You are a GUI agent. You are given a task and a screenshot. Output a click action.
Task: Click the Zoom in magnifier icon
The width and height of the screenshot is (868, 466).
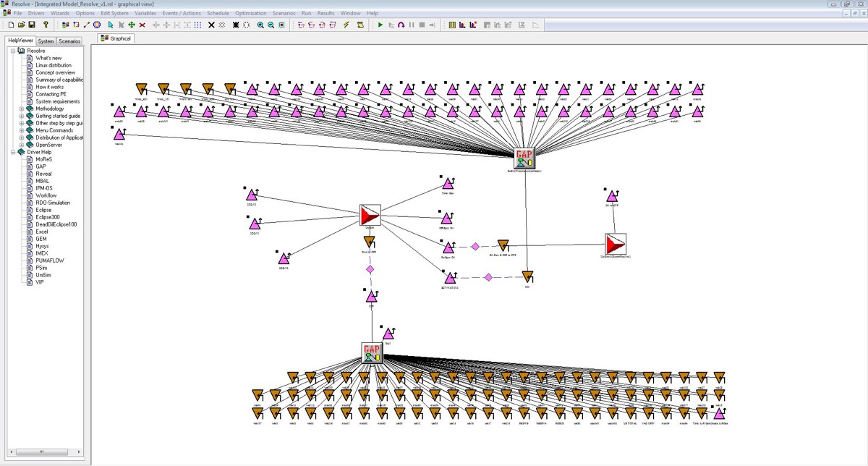point(260,25)
